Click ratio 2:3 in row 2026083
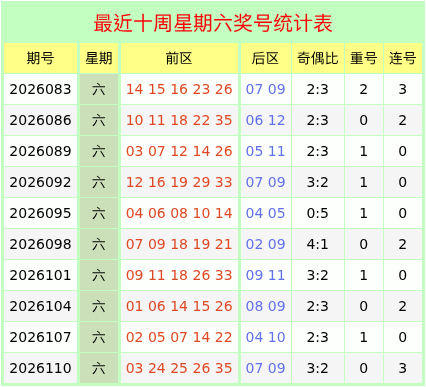Screen dimensions: 426x387 318,89
